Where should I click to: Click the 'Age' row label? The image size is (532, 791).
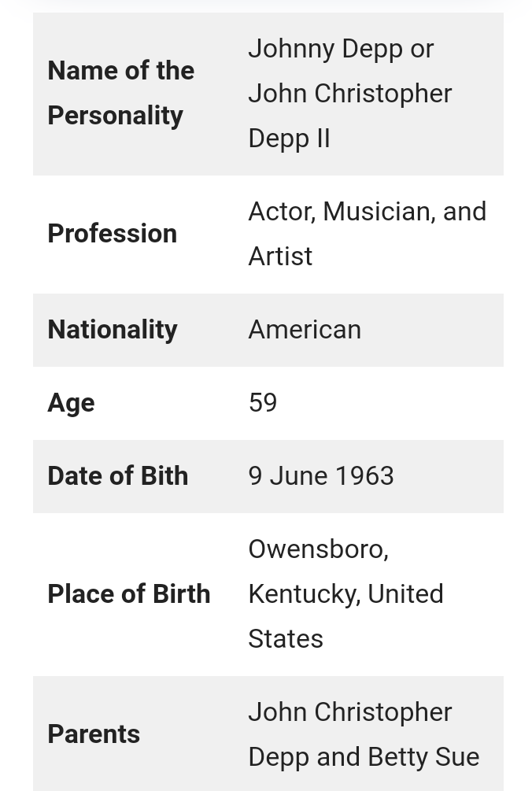(x=71, y=403)
